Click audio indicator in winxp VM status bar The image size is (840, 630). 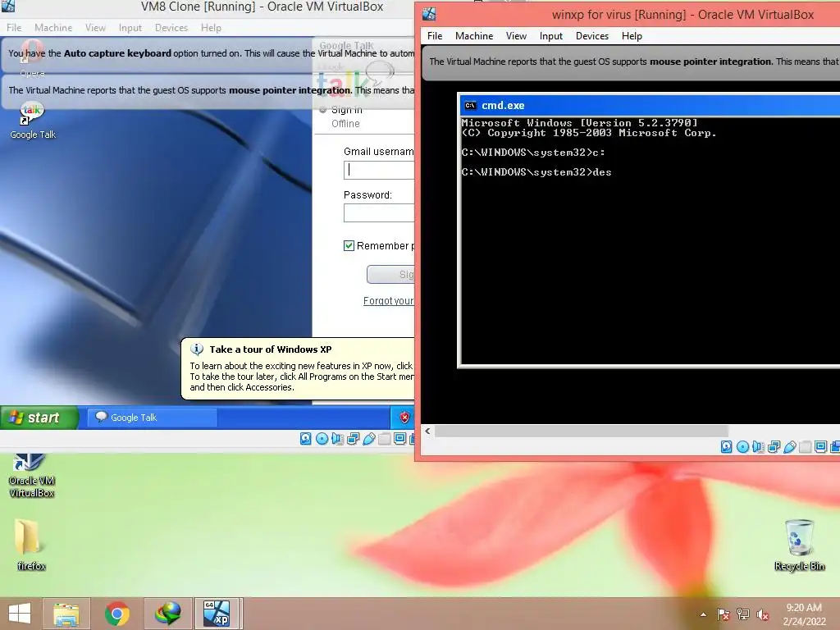(x=758, y=446)
